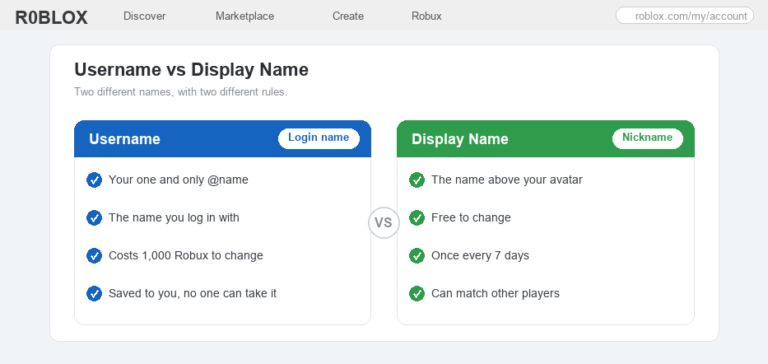Click the text The name above your avatar

[x=507, y=180]
